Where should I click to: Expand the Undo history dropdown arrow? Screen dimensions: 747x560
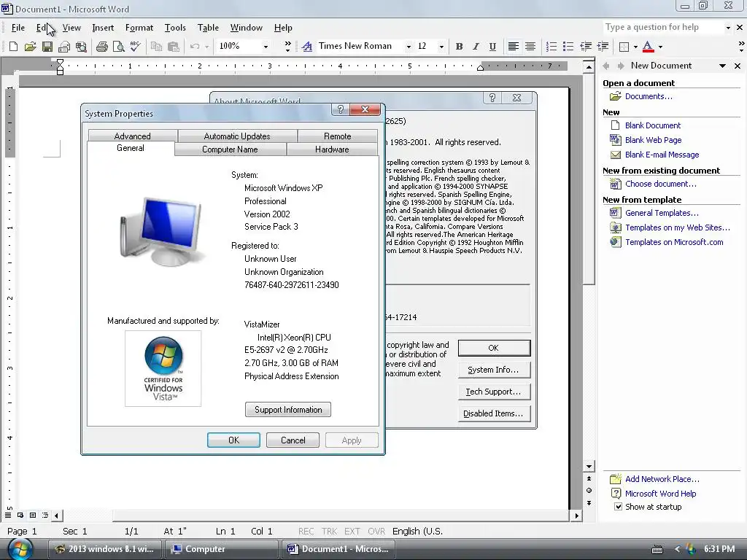206,46
